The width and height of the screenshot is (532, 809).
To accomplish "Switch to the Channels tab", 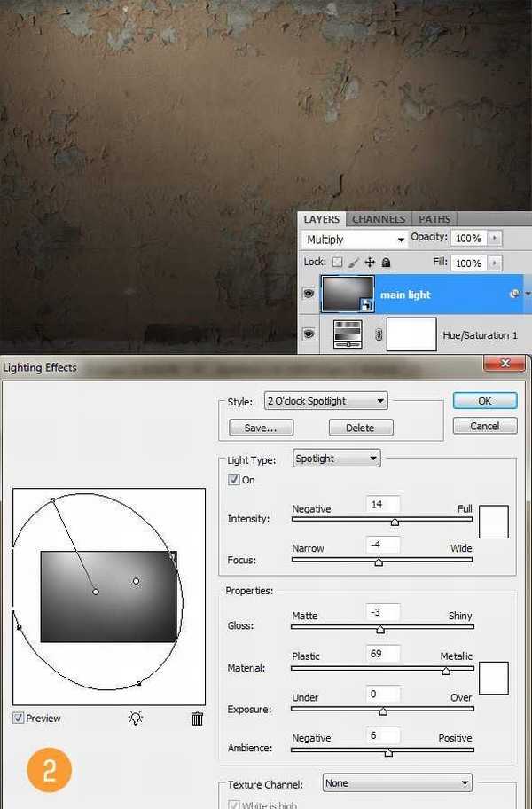I will [379, 219].
